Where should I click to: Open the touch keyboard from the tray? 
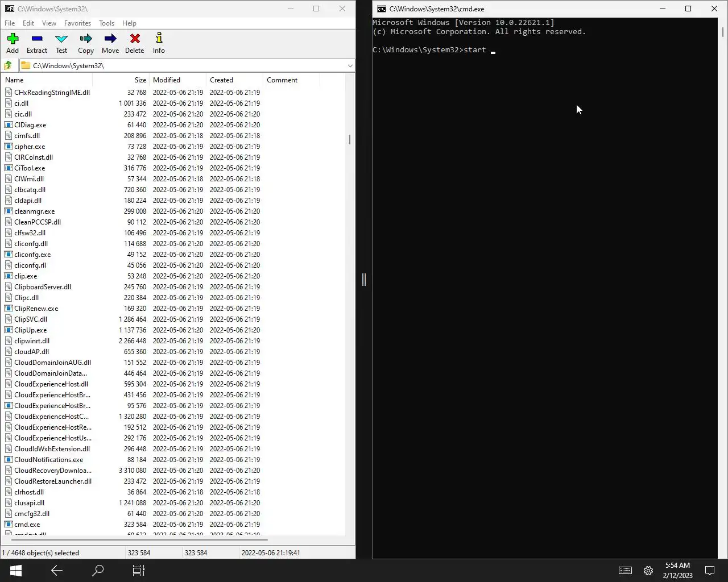pyautogui.click(x=625, y=570)
